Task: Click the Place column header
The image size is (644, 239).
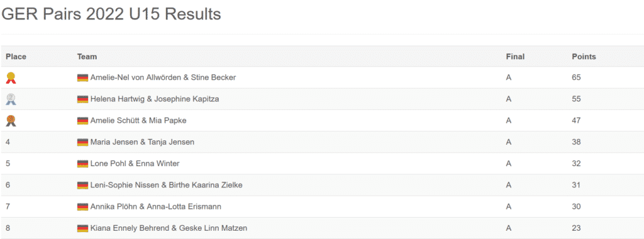Action: click(x=16, y=57)
